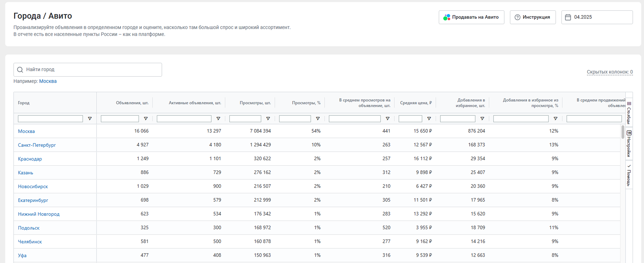
Task: Open filter icon for average views column
Action: 387,119
